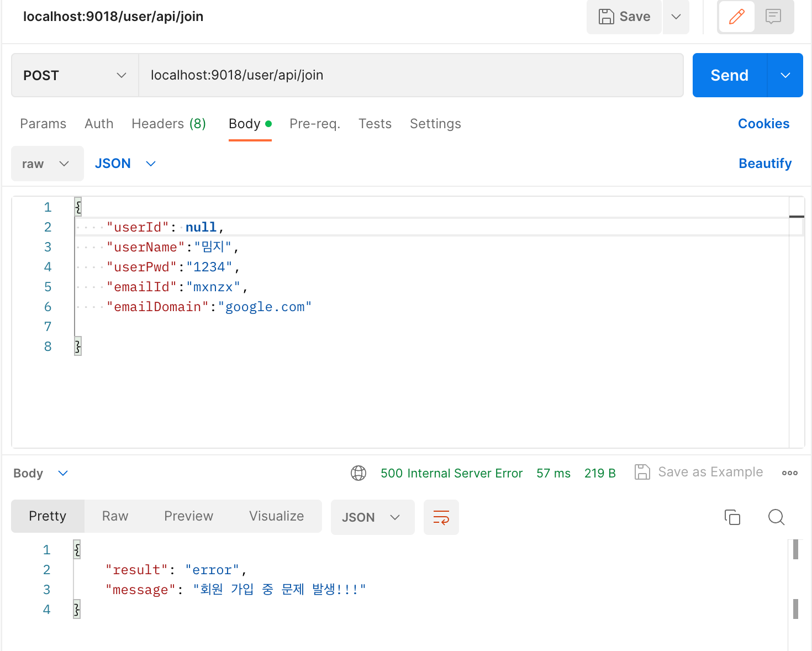The height and width of the screenshot is (651, 812).
Task: Send the request
Action: tap(730, 75)
